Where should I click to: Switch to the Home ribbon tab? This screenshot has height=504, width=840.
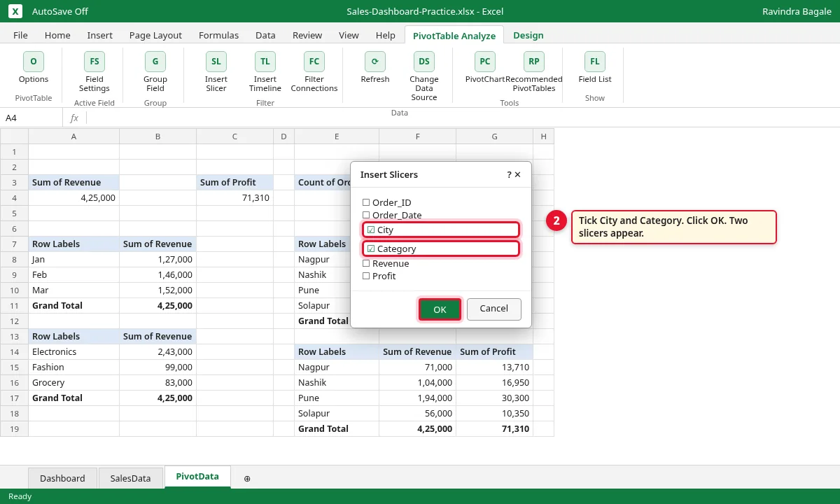[57, 35]
